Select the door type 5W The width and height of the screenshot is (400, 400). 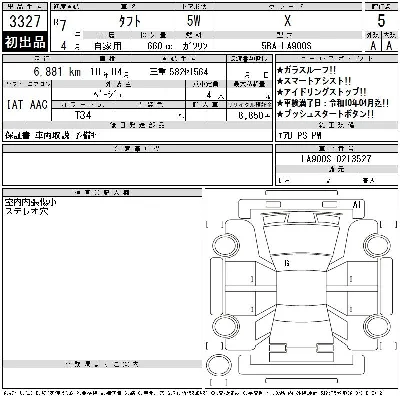(194, 21)
